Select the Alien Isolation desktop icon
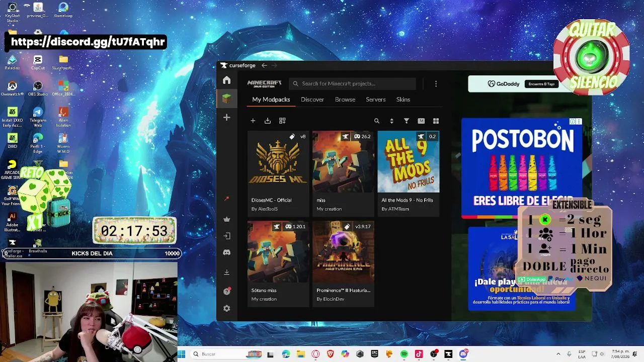Image resolution: width=644 pixels, height=362 pixels. click(x=63, y=117)
